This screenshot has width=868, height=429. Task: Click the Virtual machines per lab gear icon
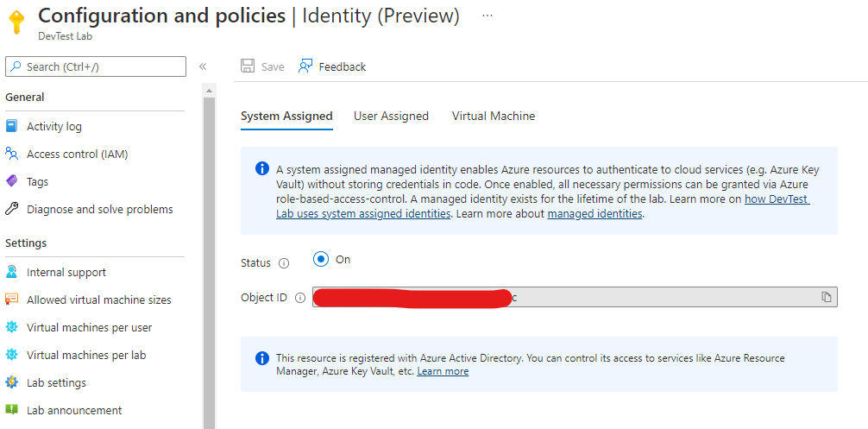tap(11, 354)
